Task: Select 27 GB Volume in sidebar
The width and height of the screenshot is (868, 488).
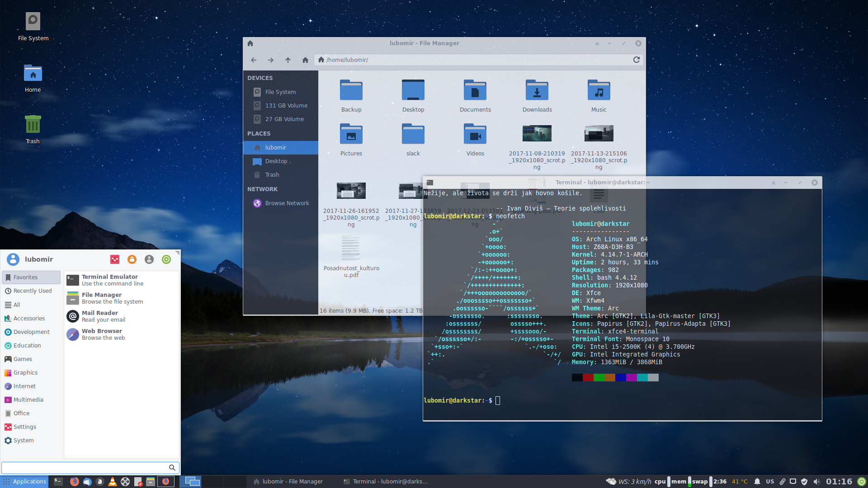Action: [x=281, y=119]
